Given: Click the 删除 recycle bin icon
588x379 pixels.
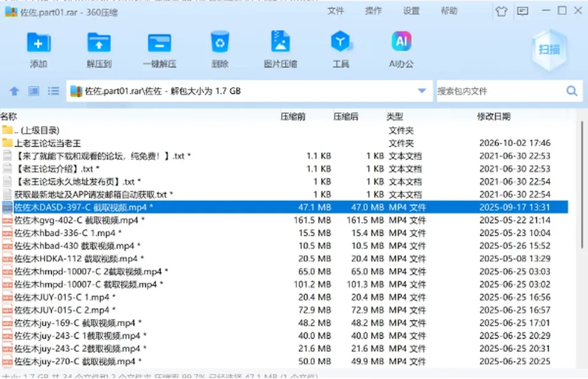Looking at the screenshot, I should coord(220,42).
